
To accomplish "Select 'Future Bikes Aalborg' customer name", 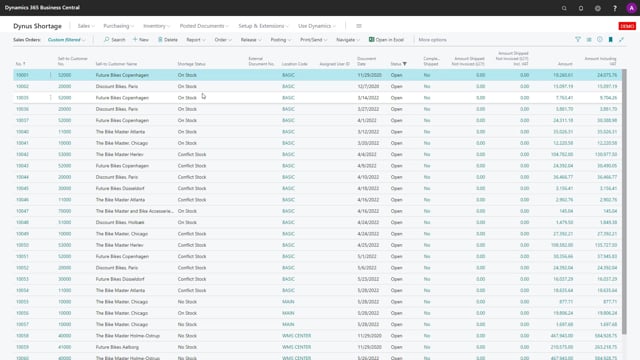I will 117,347.
